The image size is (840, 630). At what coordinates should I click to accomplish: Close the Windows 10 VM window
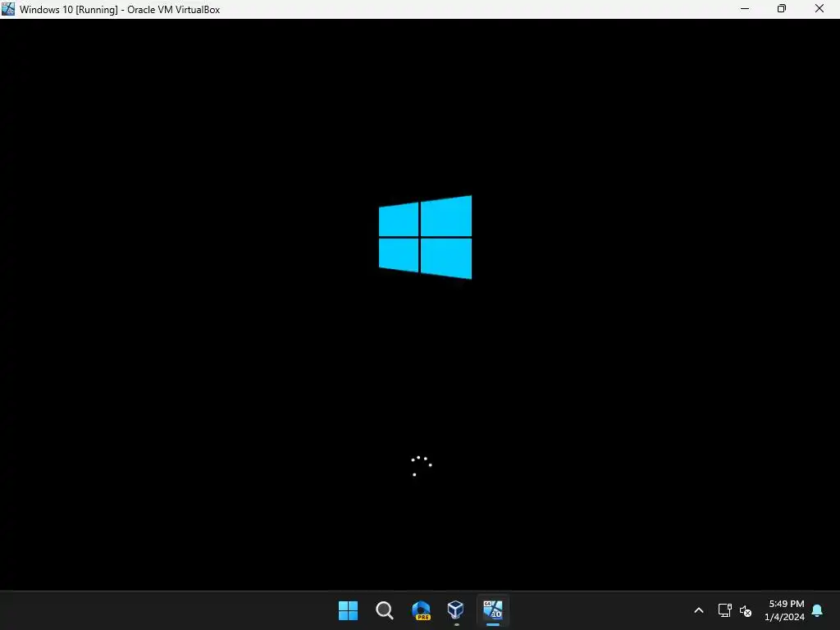coord(819,9)
